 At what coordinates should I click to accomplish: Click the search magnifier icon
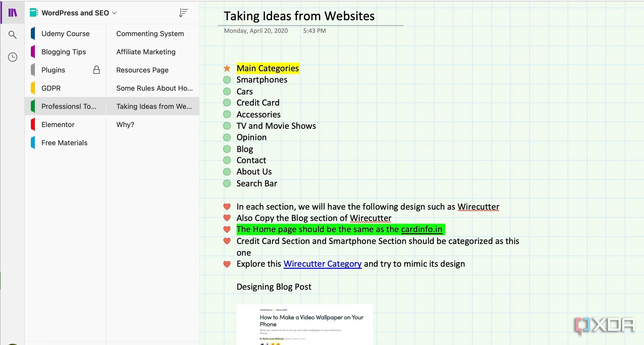click(x=12, y=35)
